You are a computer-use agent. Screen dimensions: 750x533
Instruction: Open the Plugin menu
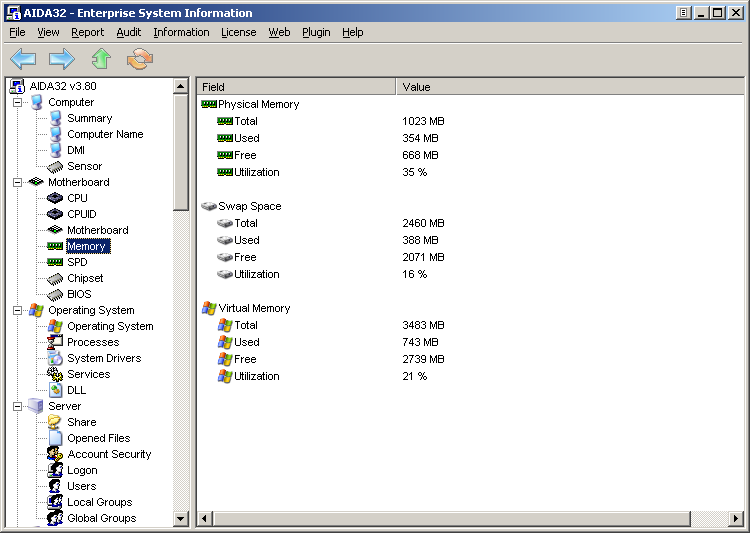coord(316,32)
